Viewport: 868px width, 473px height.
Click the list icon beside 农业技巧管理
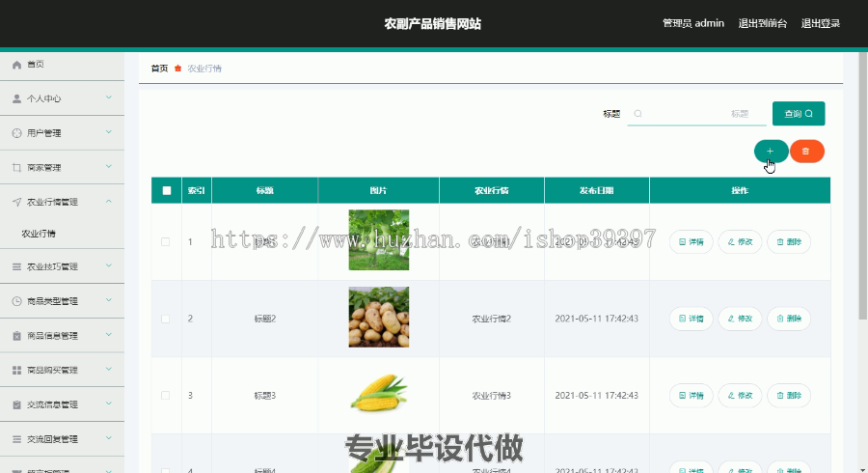(x=16, y=266)
